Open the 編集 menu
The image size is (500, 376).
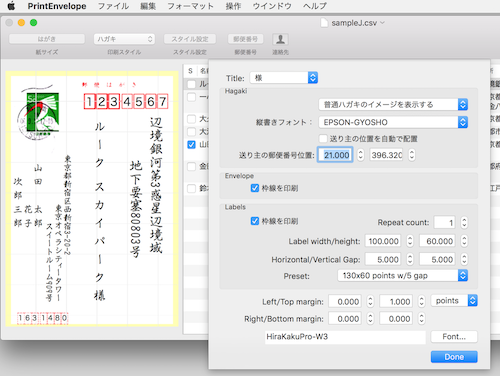[148, 6]
